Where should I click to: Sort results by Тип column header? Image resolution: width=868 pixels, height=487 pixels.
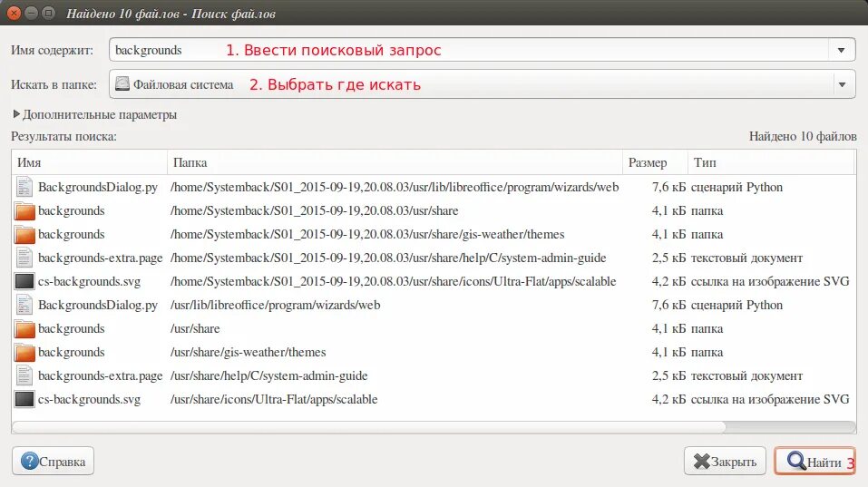772,162
